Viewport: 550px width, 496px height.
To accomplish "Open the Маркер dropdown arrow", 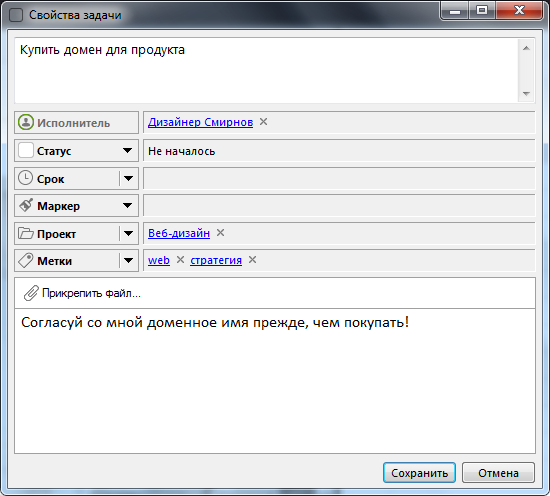I will click(127, 206).
